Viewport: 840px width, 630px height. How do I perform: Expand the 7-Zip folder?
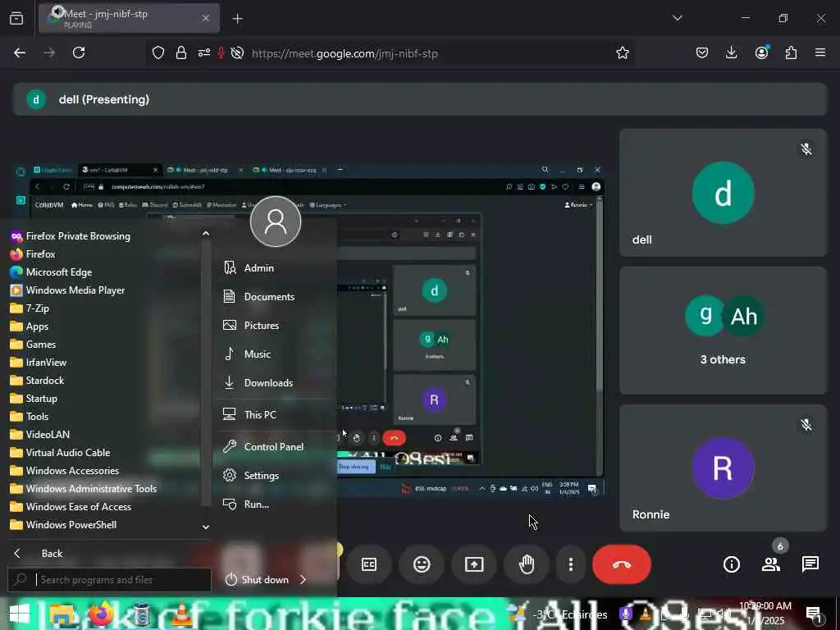coord(30,308)
